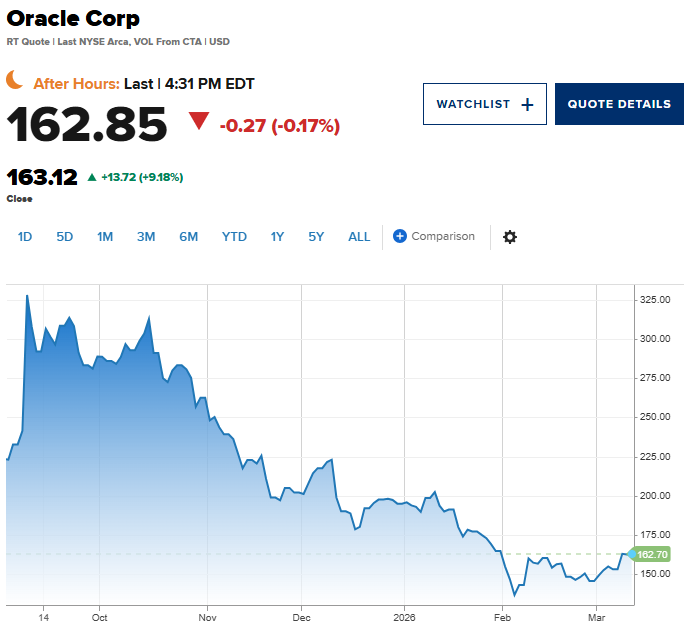Screen dimensions: 690x627
Task: Click the Oracle Corp title
Action: 73,19
